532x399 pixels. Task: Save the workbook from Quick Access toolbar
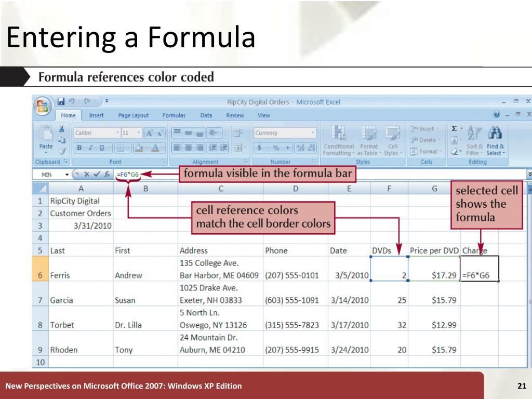point(61,101)
